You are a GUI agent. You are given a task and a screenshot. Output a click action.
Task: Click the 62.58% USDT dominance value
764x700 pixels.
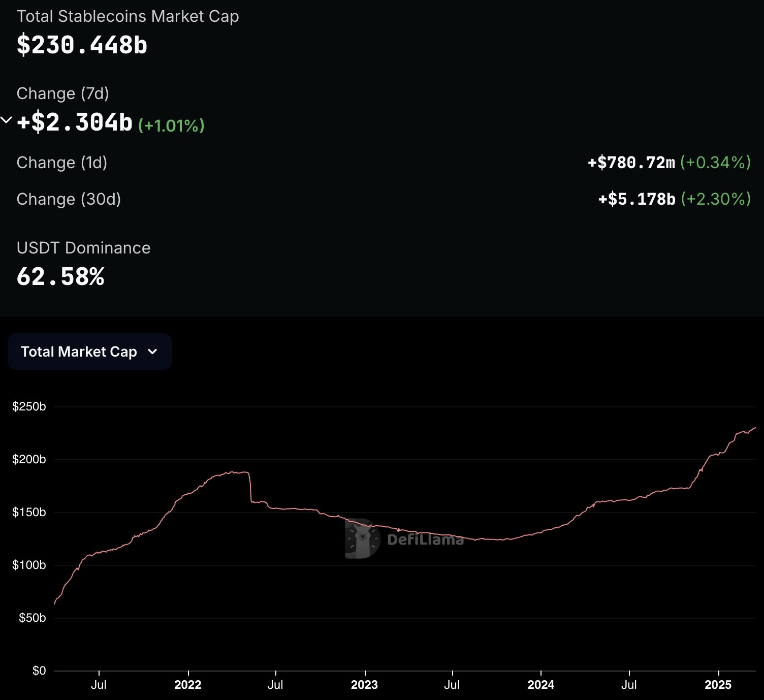click(x=60, y=277)
